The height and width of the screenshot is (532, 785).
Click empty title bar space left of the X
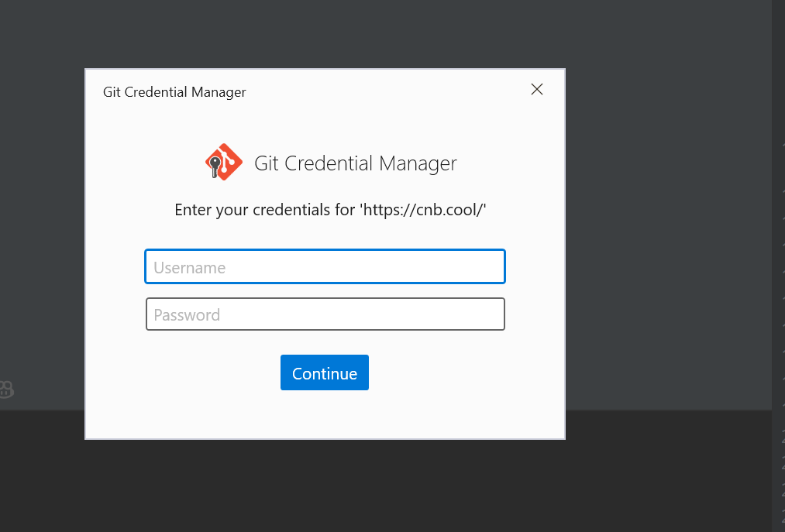(x=387, y=91)
